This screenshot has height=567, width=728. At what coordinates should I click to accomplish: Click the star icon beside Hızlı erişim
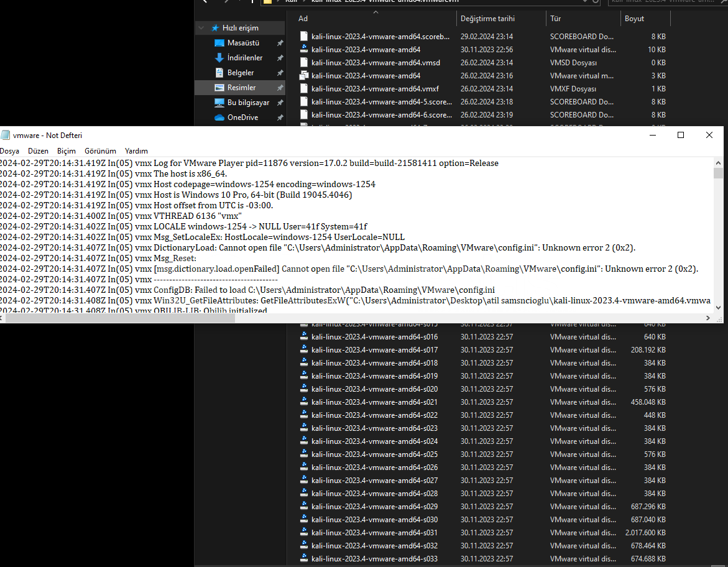[215, 28]
